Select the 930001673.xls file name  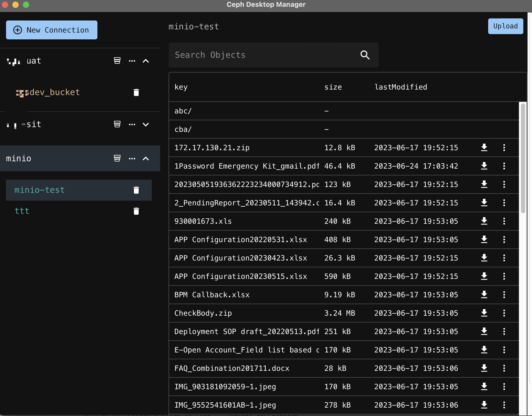pos(203,221)
